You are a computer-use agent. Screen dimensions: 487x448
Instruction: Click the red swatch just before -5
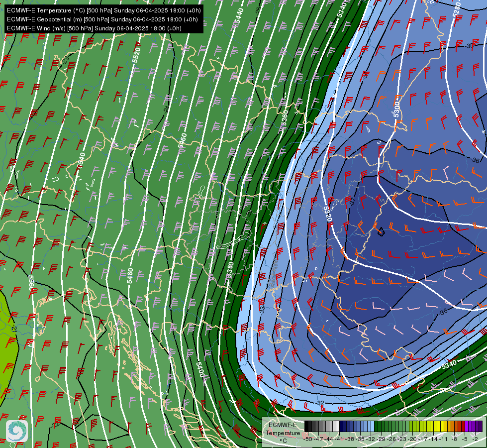tap(463, 426)
